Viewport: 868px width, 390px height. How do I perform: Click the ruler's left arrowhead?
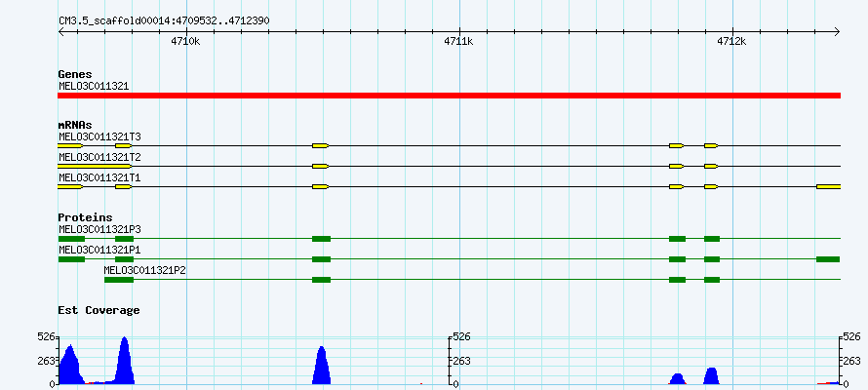pyautogui.click(x=60, y=32)
